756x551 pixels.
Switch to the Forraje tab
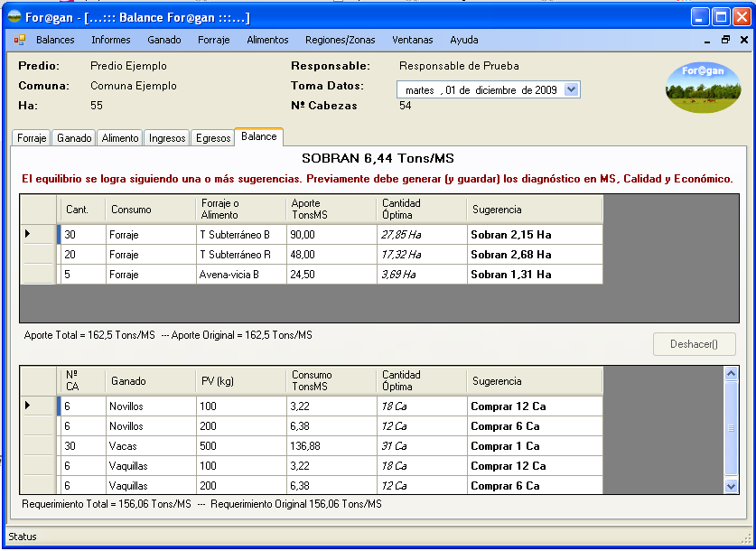click(32, 138)
